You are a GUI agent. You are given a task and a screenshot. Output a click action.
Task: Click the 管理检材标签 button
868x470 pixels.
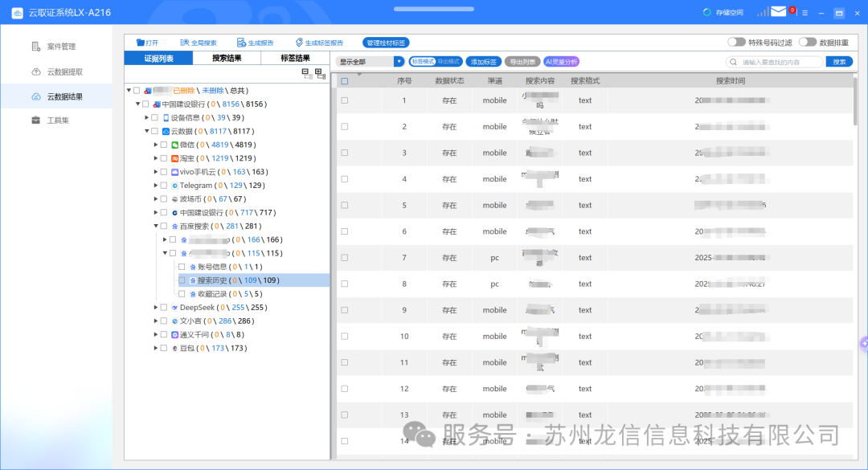[x=386, y=43]
